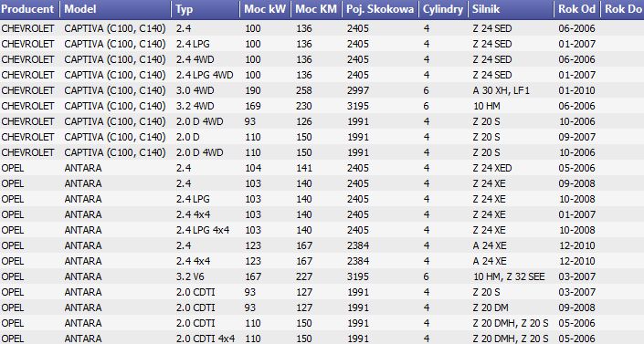Select the '3.0 4WD' Captiva type cell
This screenshot has height=344, width=644.
(195, 90)
